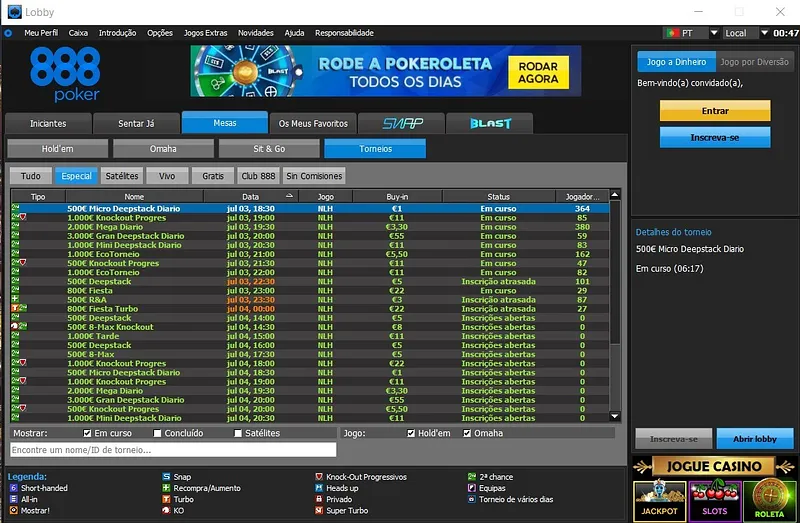Click the 888 poker logo
The height and width of the screenshot is (523, 800).
pyautogui.click(x=65, y=75)
